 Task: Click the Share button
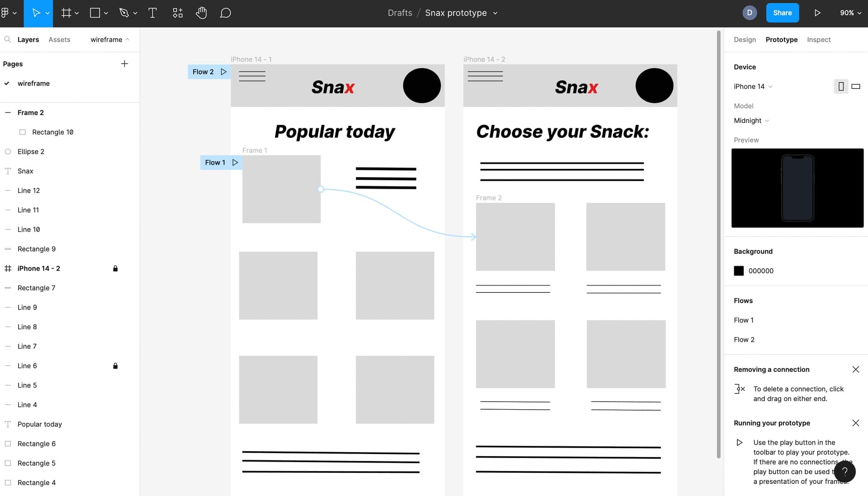782,13
